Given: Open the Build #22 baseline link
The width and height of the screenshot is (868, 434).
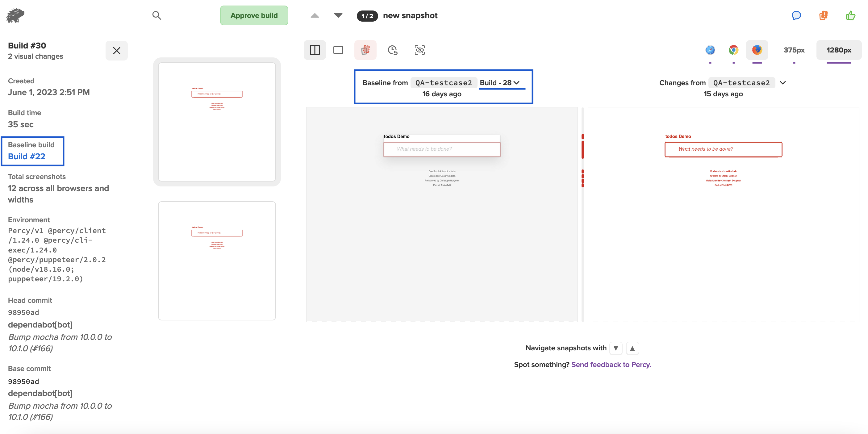Looking at the screenshot, I should point(27,156).
